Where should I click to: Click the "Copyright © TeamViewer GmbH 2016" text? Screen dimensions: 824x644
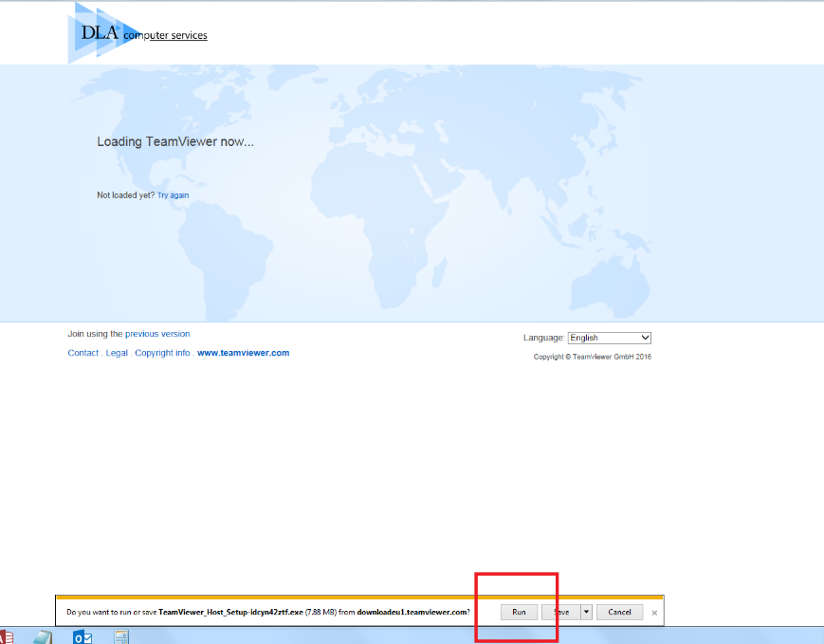point(593,357)
